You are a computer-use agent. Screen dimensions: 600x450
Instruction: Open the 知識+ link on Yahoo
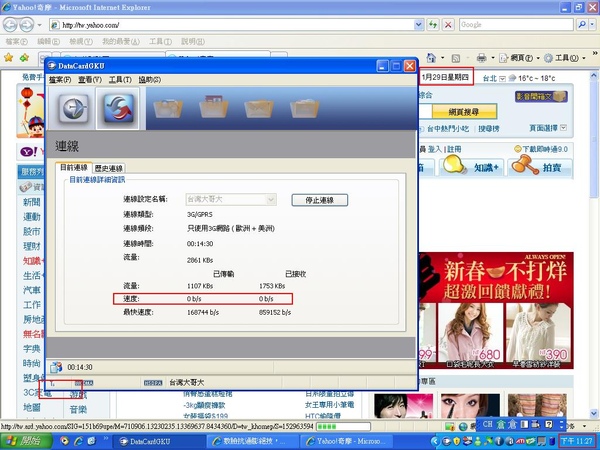(x=486, y=167)
